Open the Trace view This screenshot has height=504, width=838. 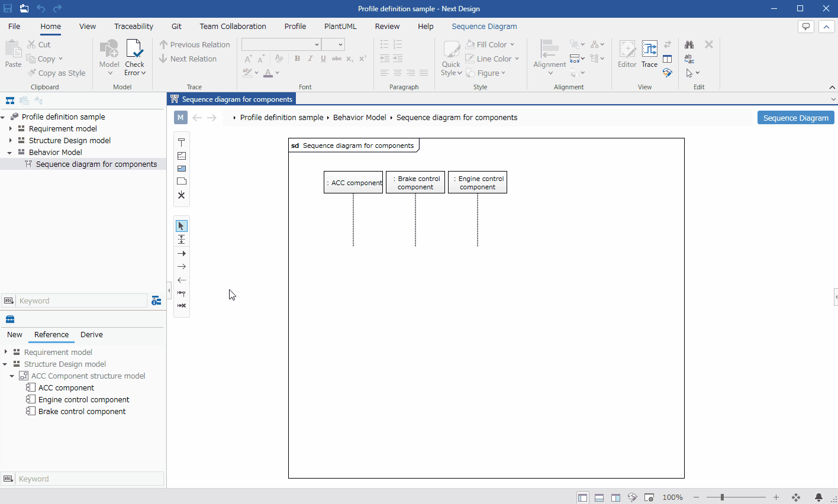(x=649, y=54)
